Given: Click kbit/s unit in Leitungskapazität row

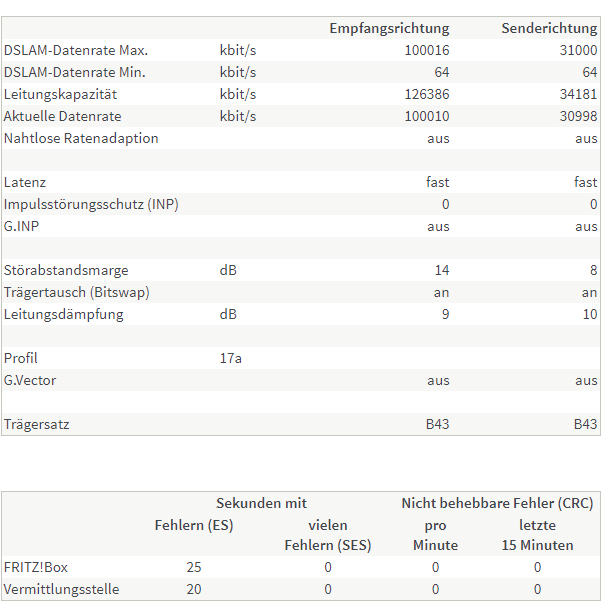Looking at the screenshot, I should (x=238, y=94).
